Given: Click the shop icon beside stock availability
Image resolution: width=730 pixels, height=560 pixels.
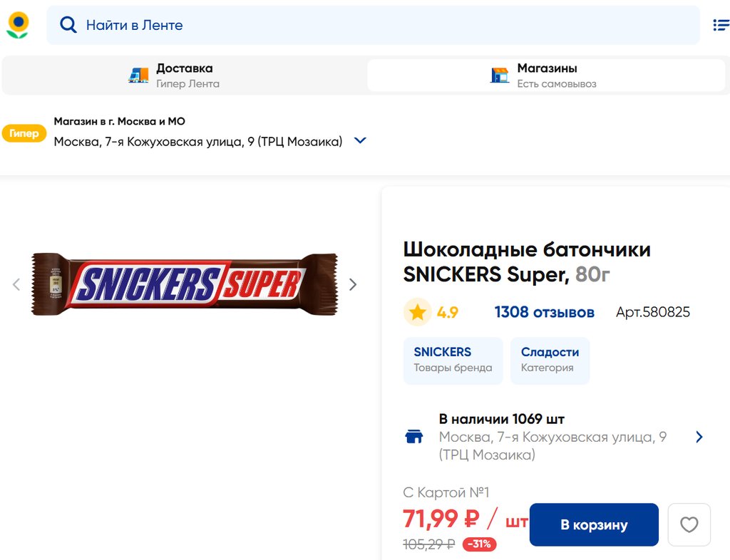Looking at the screenshot, I should pos(414,437).
